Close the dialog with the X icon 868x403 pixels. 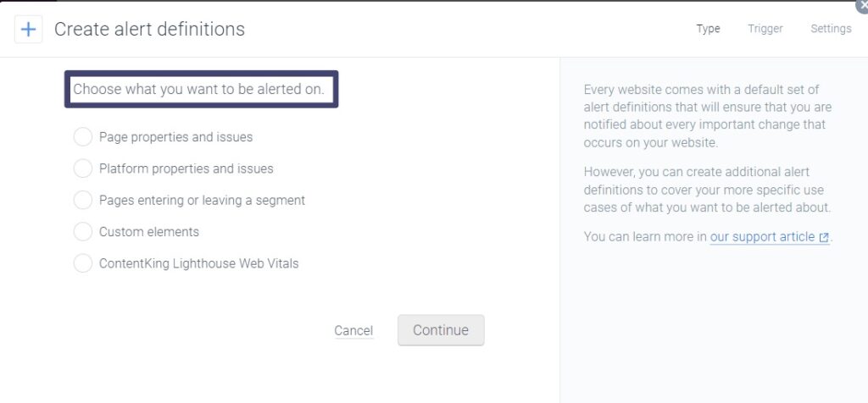(862, 4)
